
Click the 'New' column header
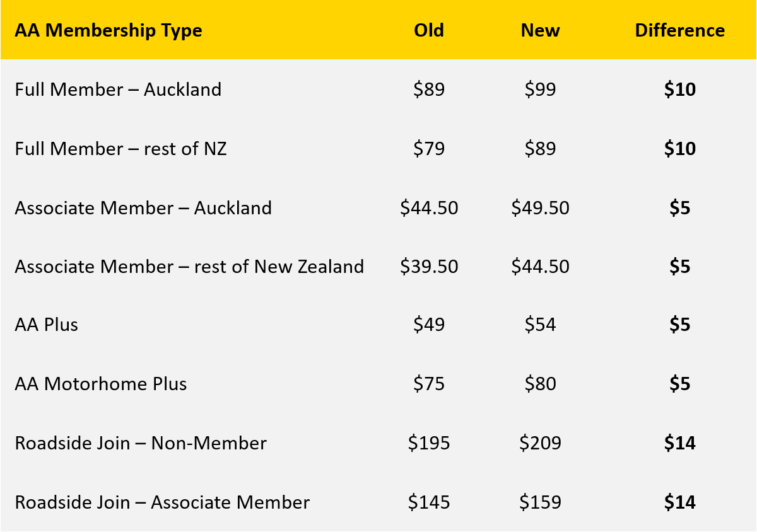pyautogui.click(x=540, y=30)
